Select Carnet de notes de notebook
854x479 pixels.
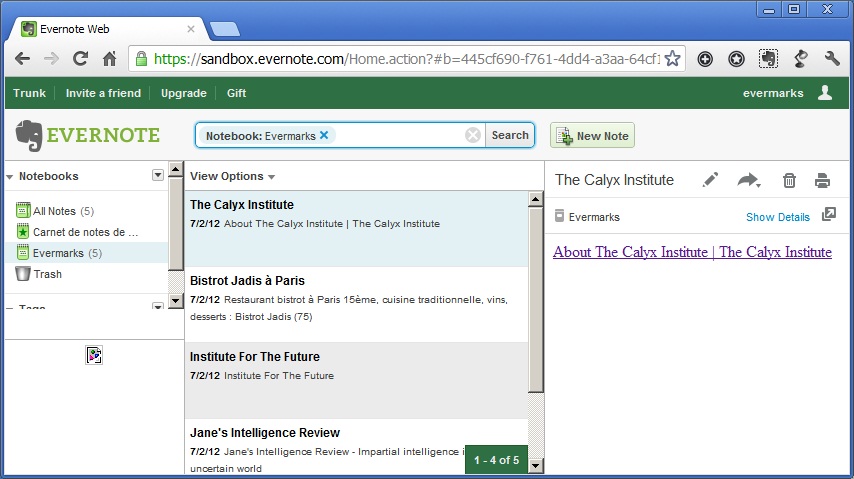coord(87,232)
